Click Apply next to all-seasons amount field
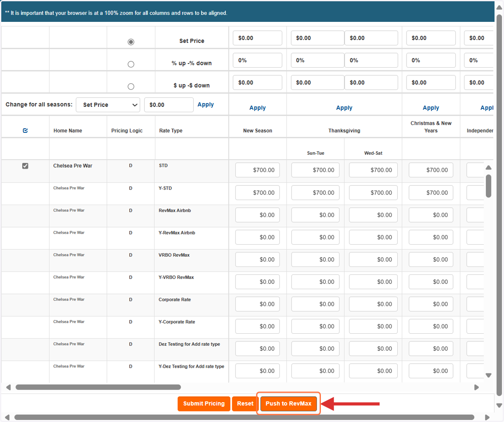Viewport: 504px width, 422px height. (206, 105)
